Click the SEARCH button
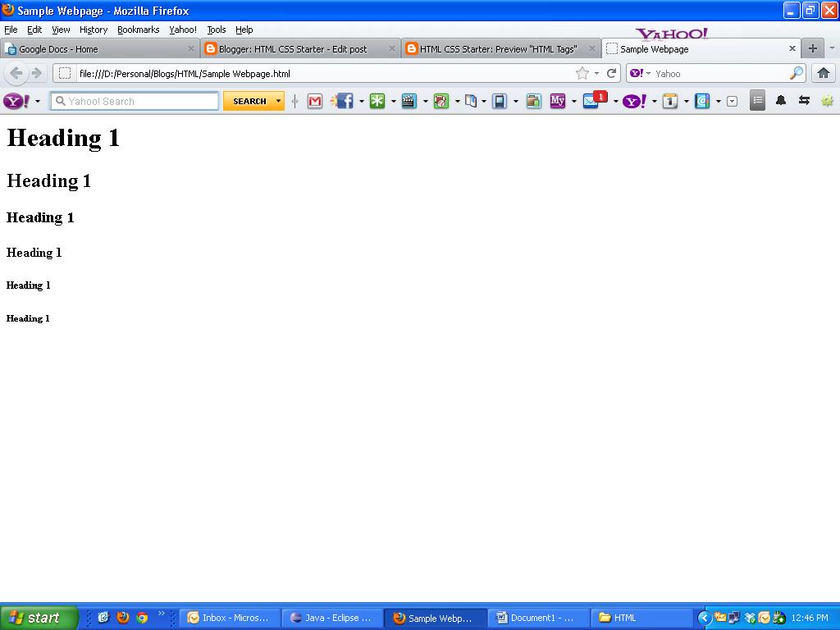Screen dimensions: 840x630 [250, 101]
